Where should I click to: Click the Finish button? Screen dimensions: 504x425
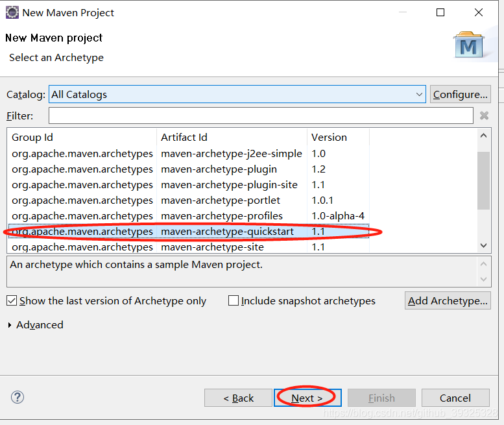pos(381,398)
